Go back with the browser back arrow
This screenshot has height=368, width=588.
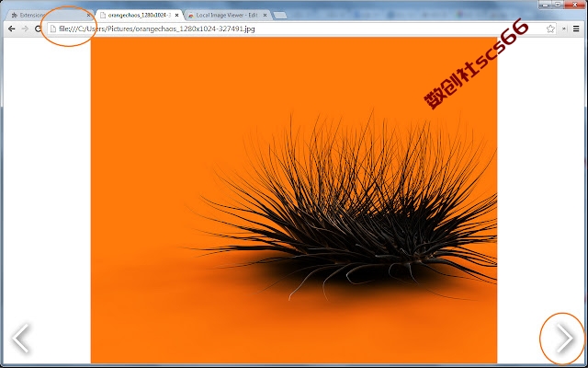12,29
